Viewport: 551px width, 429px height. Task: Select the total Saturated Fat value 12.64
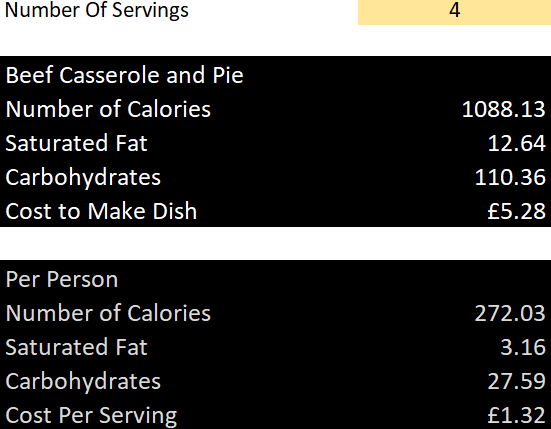(517, 143)
